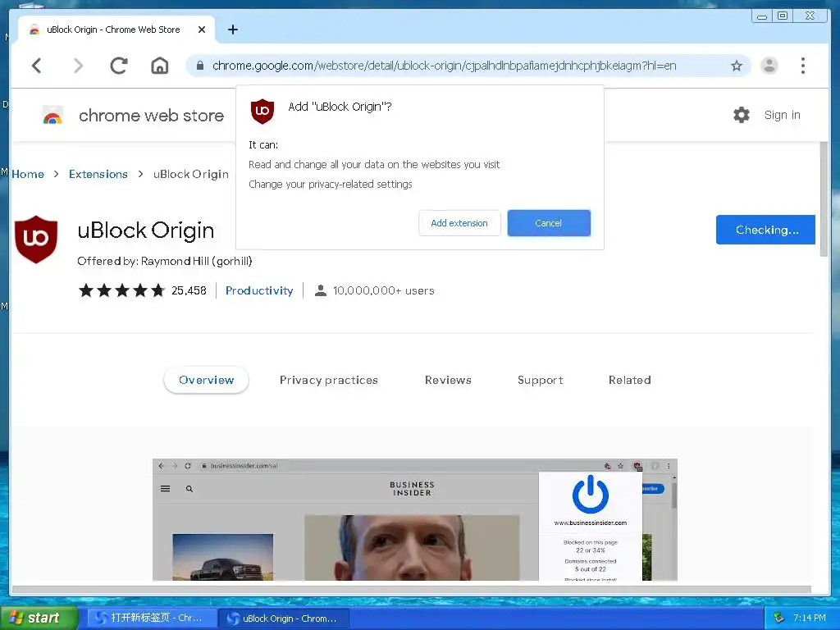Click the uBlock shield icon in dialog
Image resolution: width=840 pixels, height=630 pixels.
pyautogui.click(x=262, y=111)
